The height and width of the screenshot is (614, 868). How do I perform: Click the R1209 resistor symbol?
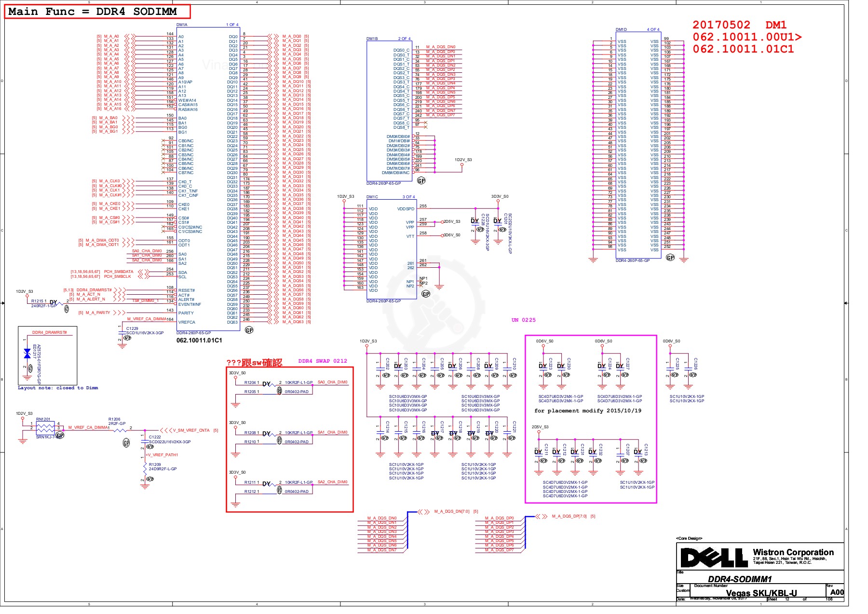[x=145, y=467]
